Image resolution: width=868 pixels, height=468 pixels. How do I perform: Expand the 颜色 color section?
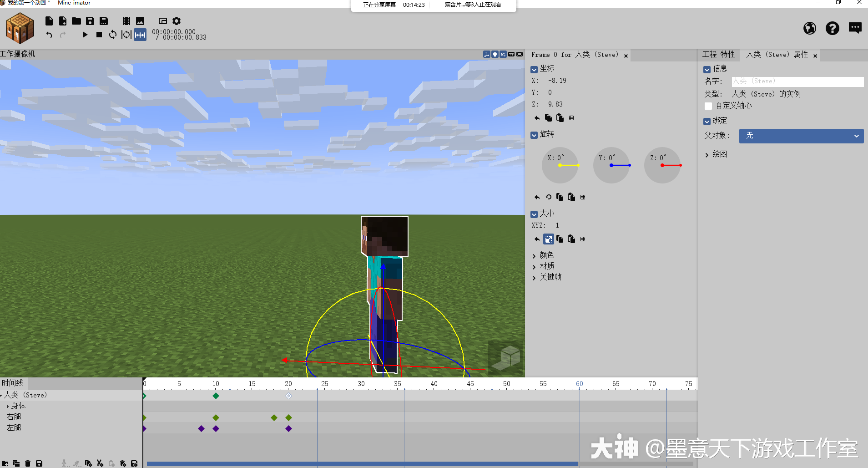click(x=534, y=256)
